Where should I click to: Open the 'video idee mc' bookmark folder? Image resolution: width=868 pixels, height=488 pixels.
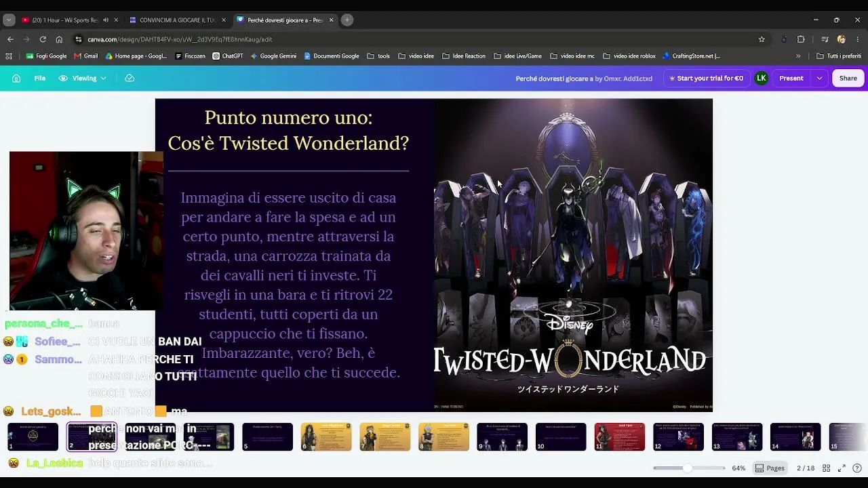pyautogui.click(x=572, y=56)
